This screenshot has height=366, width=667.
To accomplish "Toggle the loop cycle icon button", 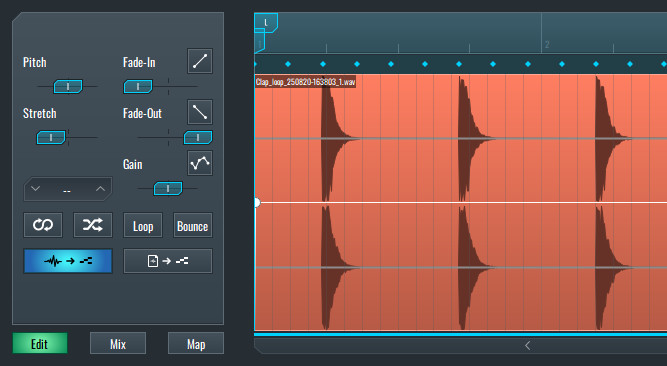I will pos(43,225).
